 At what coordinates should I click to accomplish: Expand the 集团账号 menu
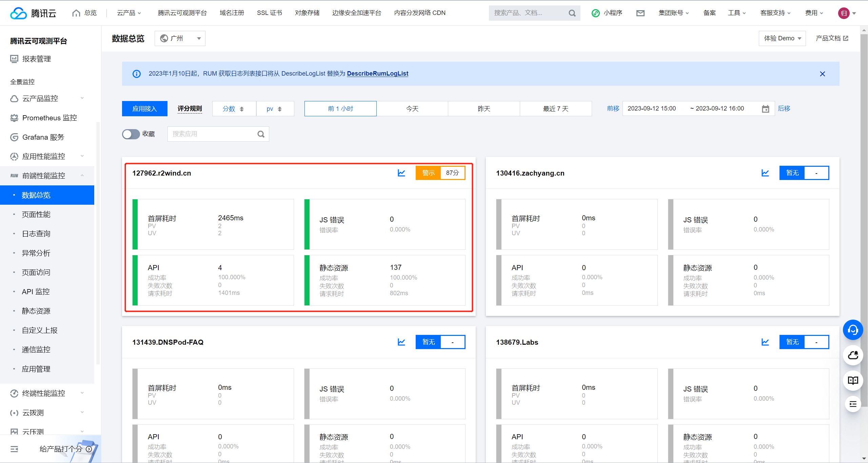673,13
